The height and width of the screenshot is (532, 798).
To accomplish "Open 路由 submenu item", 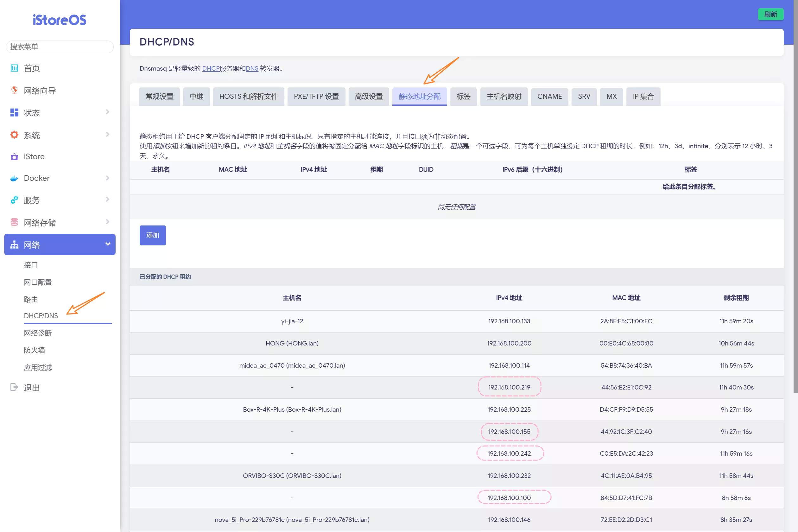I will pyautogui.click(x=31, y=299).
